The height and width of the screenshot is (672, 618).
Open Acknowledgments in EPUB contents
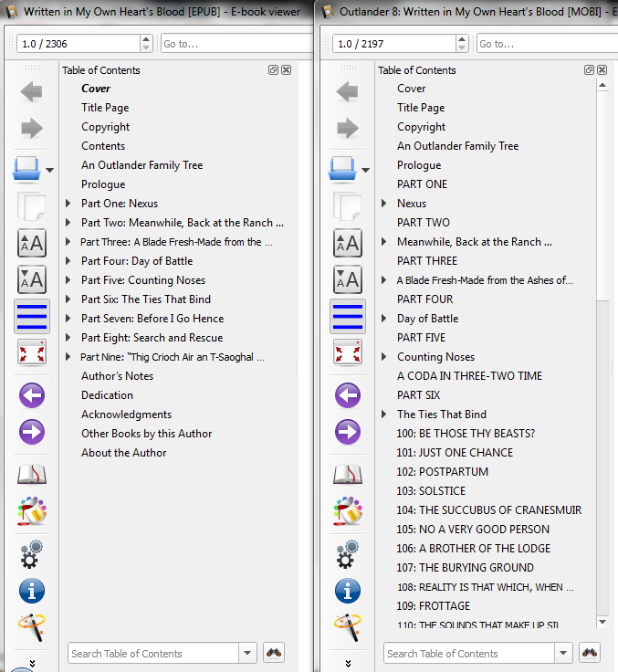pos(126,415)
